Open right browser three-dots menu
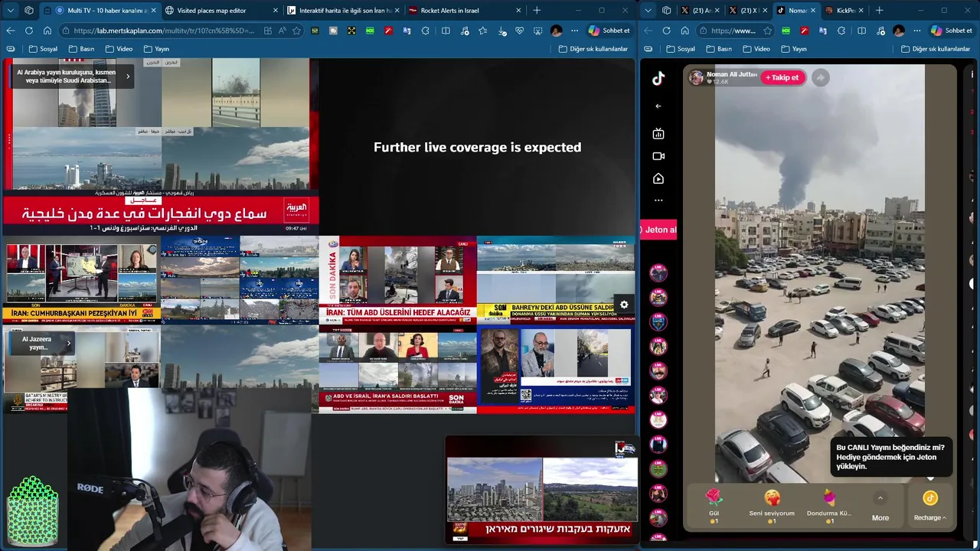 [916, 31]
